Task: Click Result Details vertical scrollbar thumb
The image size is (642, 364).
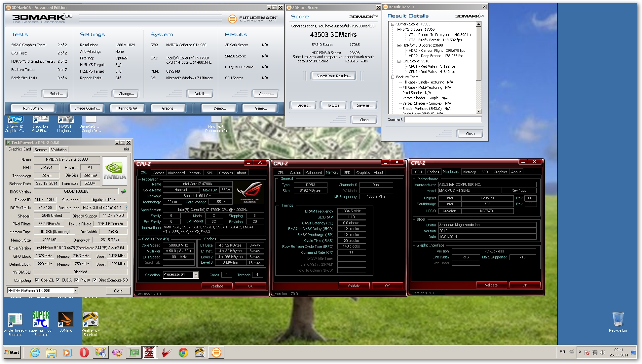Action: [x=478, y=53]
